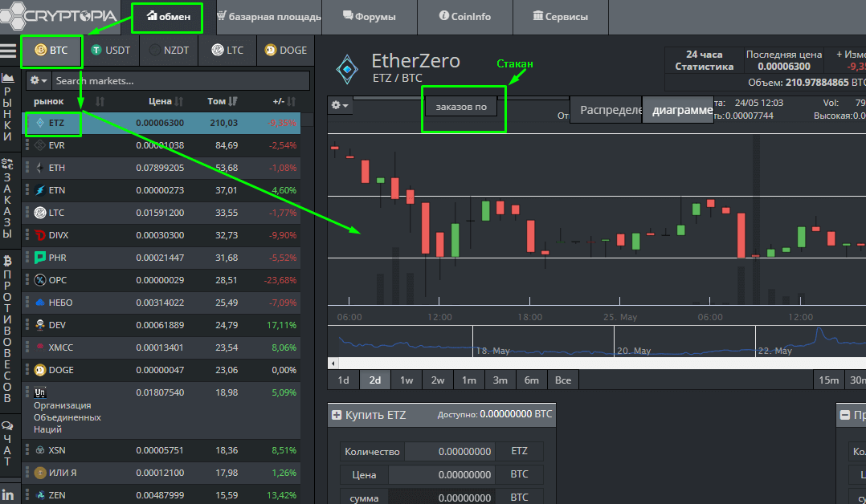This screenshot has height=504, width=866.
Task: Open the market list gear dropdown
Action: [38, 81]
